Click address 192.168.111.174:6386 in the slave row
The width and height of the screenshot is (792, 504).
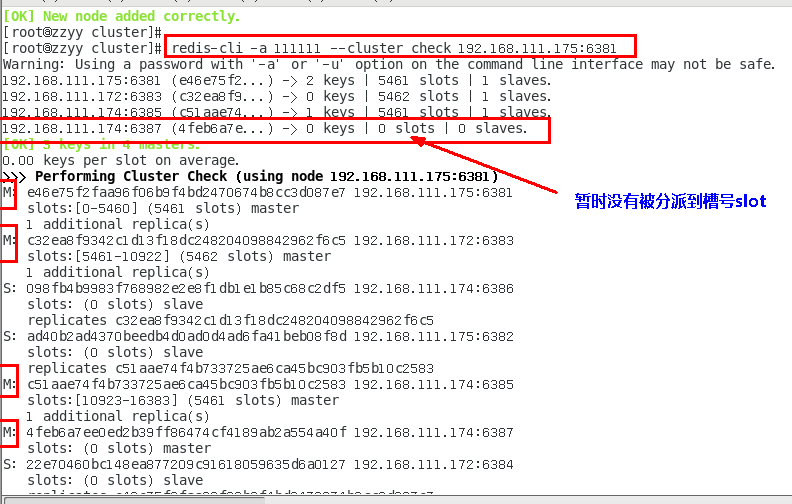[433, 289]
